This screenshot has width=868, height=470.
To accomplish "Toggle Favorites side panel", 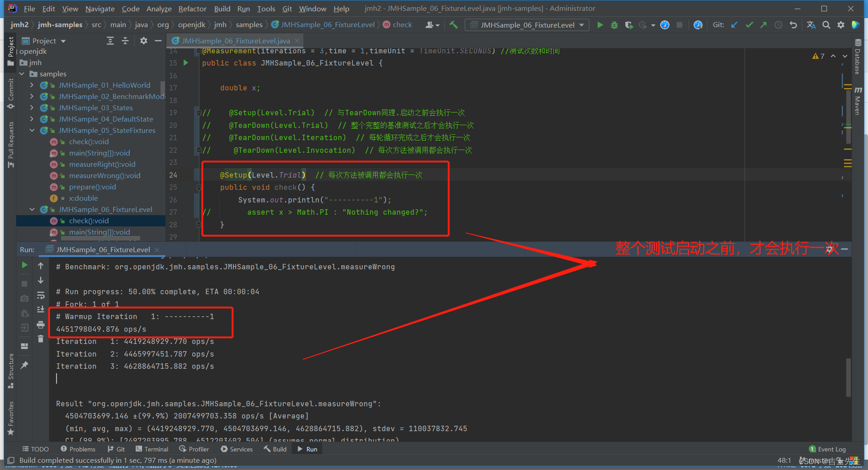I will pos(11,418).
